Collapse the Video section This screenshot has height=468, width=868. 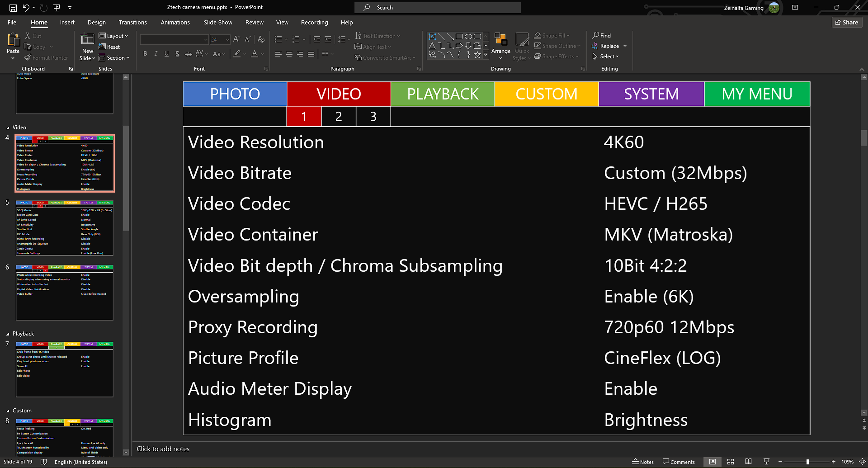(x=8, y=128)
